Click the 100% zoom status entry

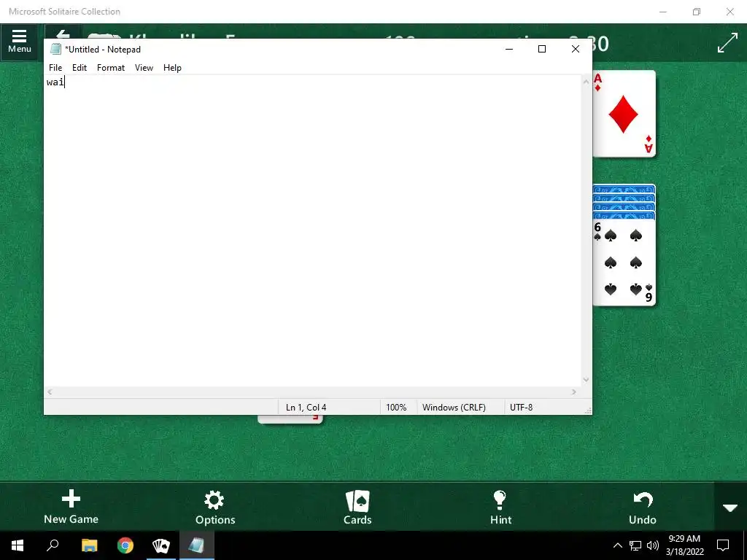396,407
